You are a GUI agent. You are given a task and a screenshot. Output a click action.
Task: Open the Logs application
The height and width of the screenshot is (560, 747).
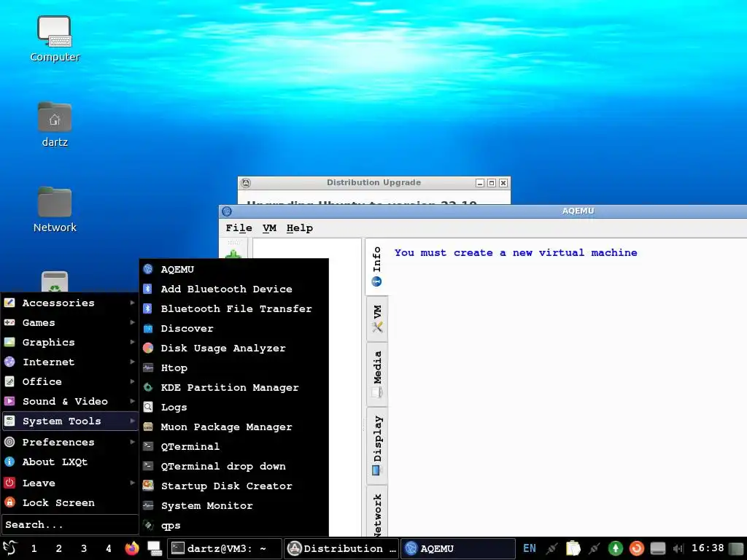pyautogui.click(x=233, y=407)
